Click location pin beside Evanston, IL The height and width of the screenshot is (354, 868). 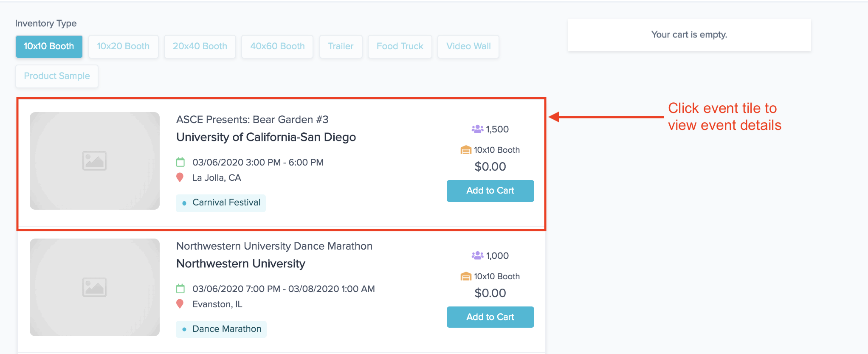180,304
